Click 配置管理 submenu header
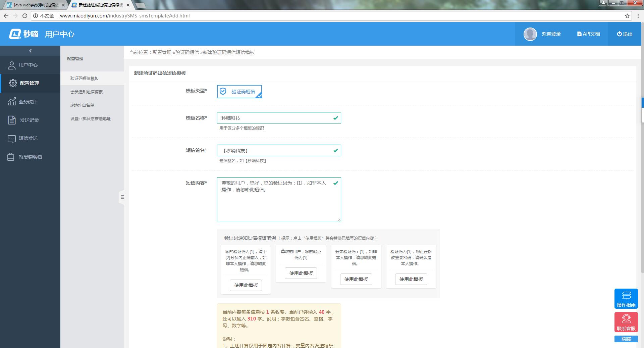The image size is (644, 348). 75,58
